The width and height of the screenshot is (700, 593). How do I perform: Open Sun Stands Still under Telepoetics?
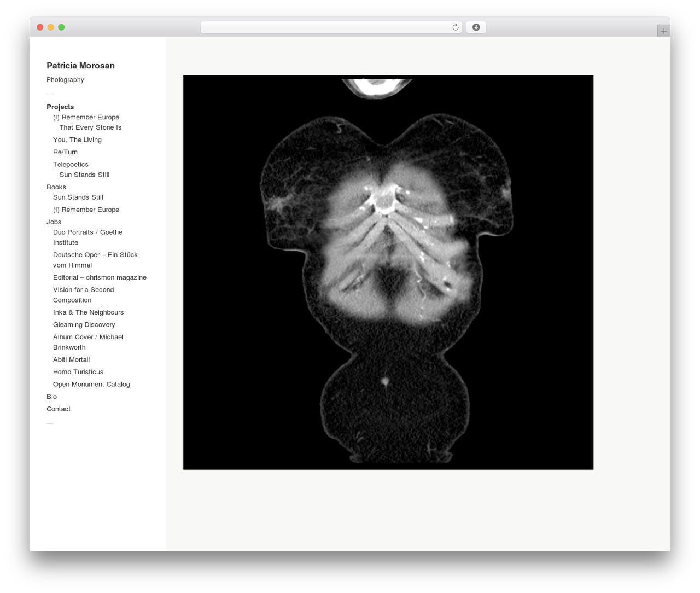(x=84, y=175)
